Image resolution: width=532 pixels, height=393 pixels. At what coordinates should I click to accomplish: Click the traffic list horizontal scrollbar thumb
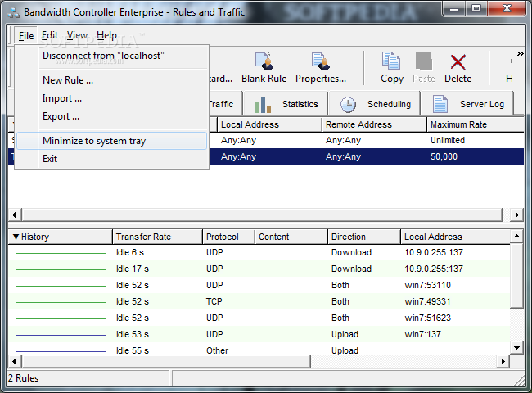(166, 361)
